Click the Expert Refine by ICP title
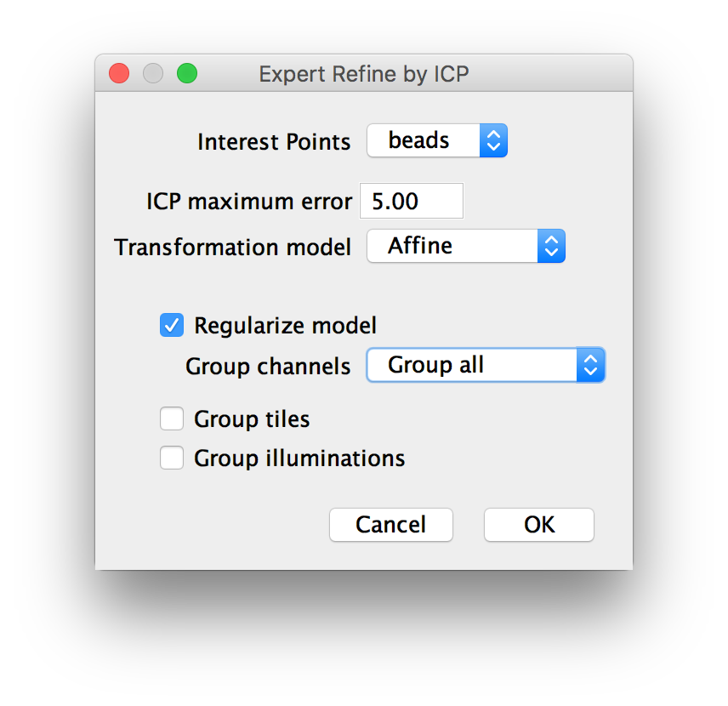The image size is (728, 706). [x=364, y=74]
